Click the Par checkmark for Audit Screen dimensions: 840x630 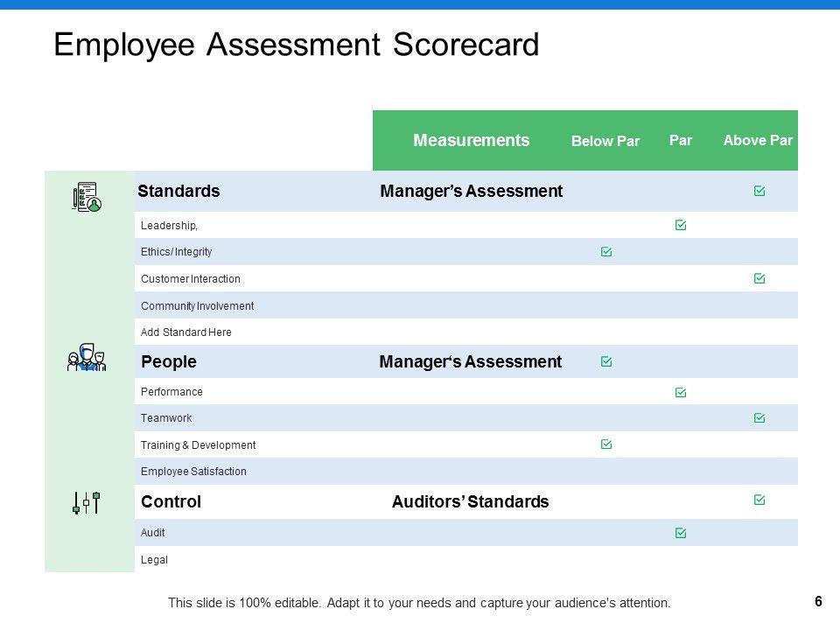[681, 532]
